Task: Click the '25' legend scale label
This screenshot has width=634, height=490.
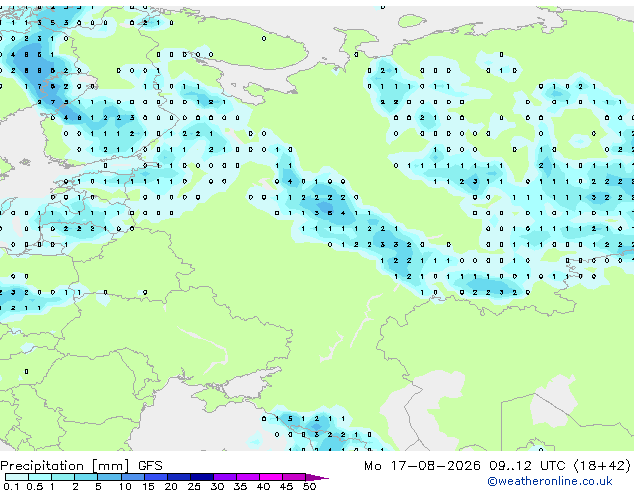Action: click(194, 486)
